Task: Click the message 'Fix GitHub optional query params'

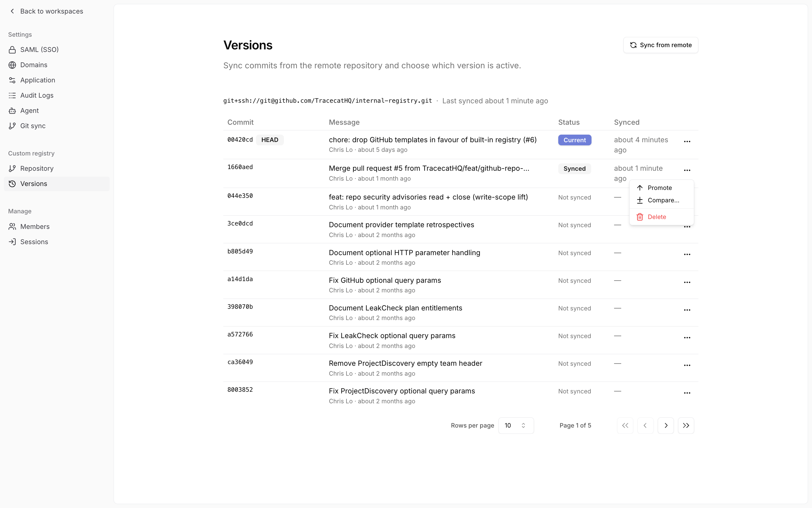Action: point(385,280)
